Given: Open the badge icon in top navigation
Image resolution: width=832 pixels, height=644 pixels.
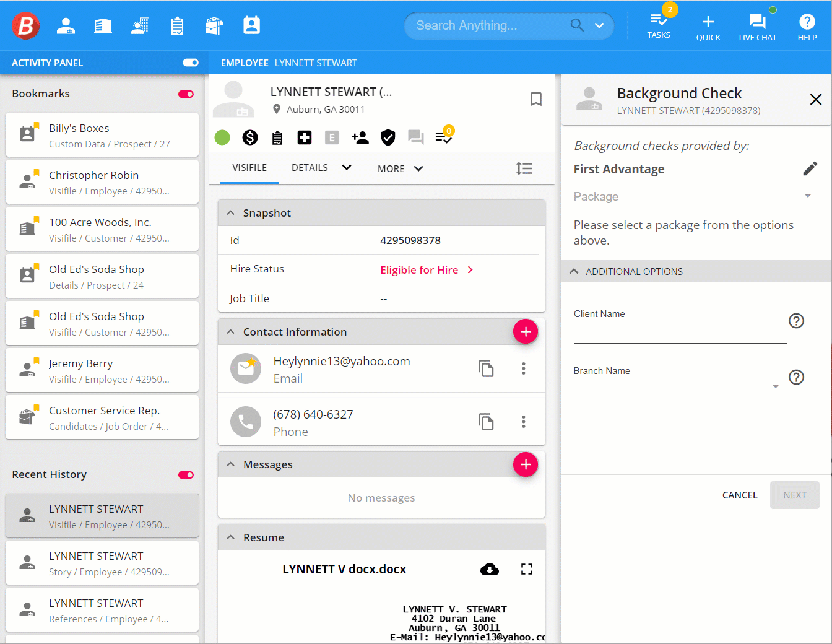Looking at the screenshot, I should click(x=252, y=25).
